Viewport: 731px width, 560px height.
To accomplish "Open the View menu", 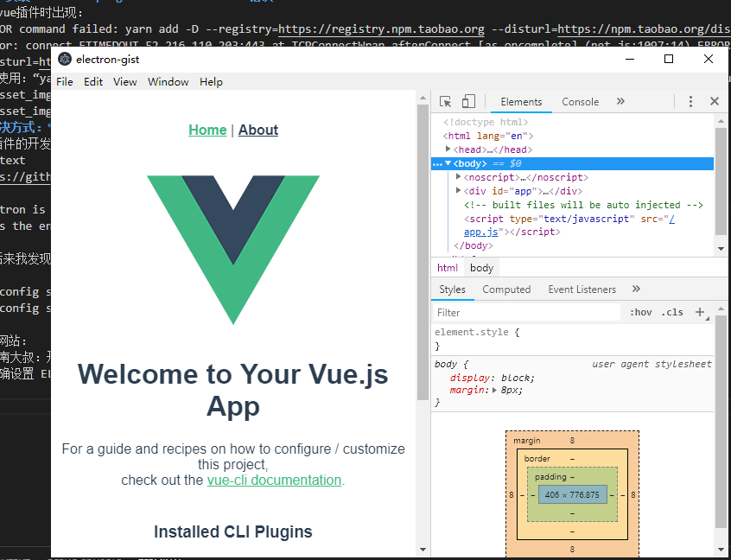I will [124, 82].
